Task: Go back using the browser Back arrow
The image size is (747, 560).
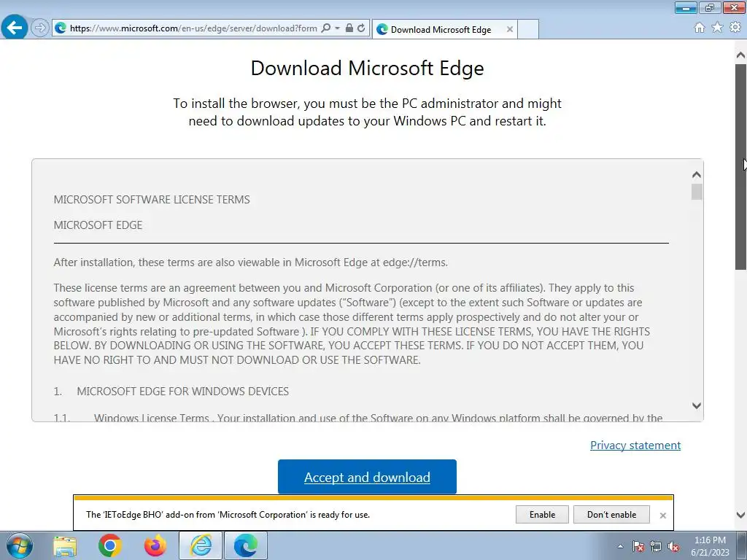Action: pos(15,28)
